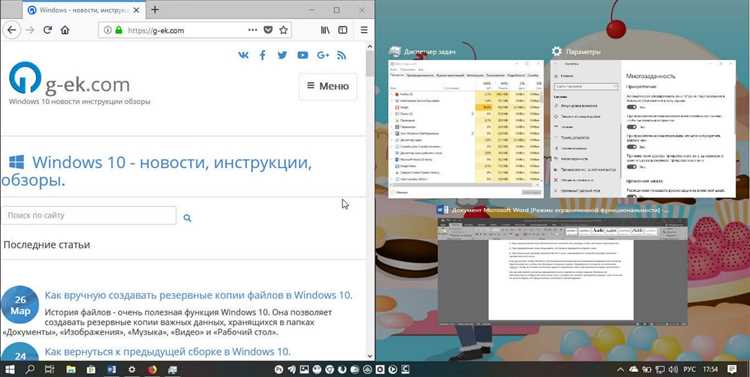Save page to Pocket
This screenshot has width=750, height=377.
268,30
